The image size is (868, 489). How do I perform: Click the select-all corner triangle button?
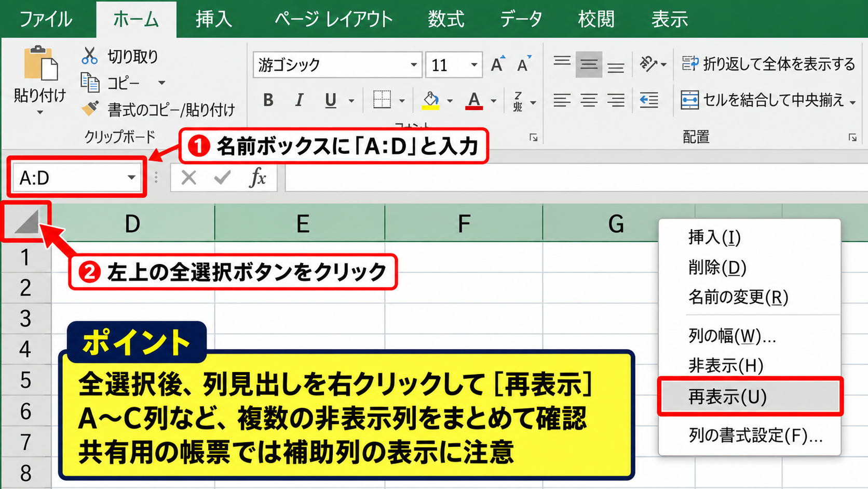click(26, 222)
